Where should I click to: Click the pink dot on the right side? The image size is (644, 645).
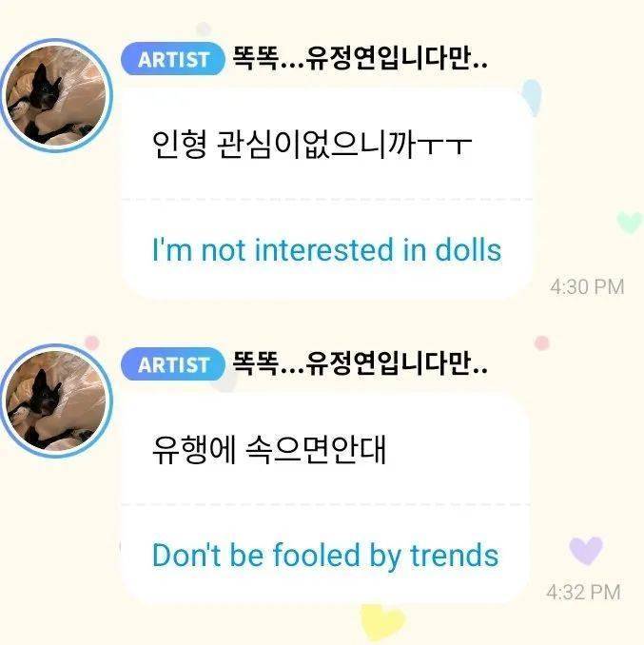[x=542, y=343]
